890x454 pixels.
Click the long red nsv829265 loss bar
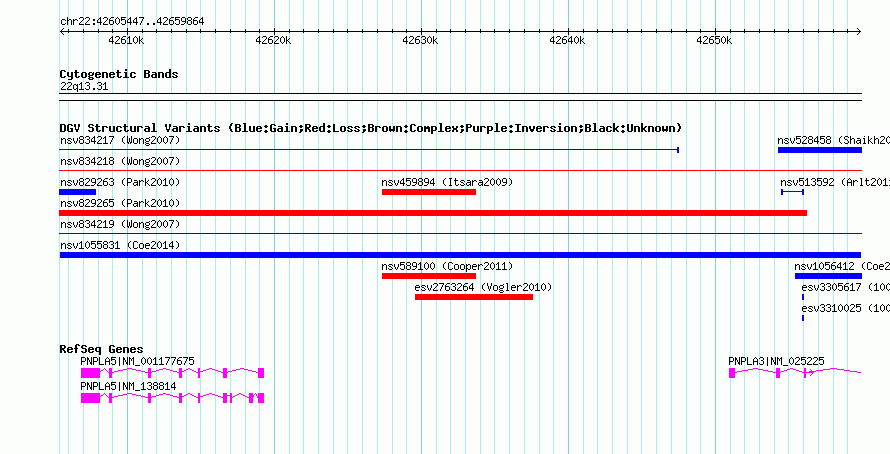coord(433,213)
